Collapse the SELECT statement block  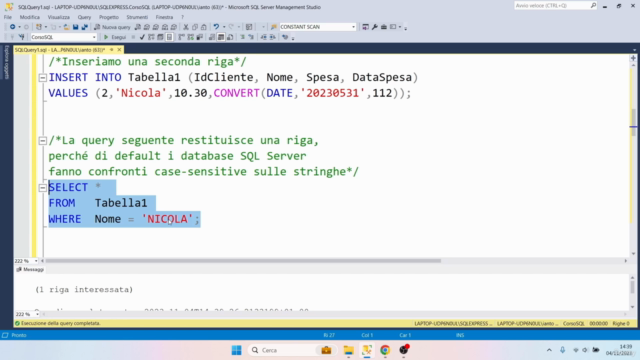[x=42, y=188]
